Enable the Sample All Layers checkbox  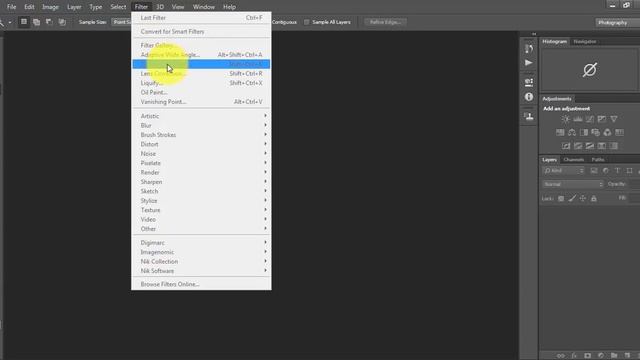(x=307, y=22)
